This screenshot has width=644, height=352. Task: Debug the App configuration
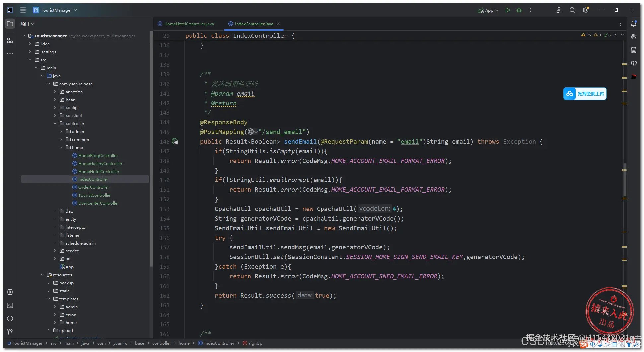[x=519, y=10]
